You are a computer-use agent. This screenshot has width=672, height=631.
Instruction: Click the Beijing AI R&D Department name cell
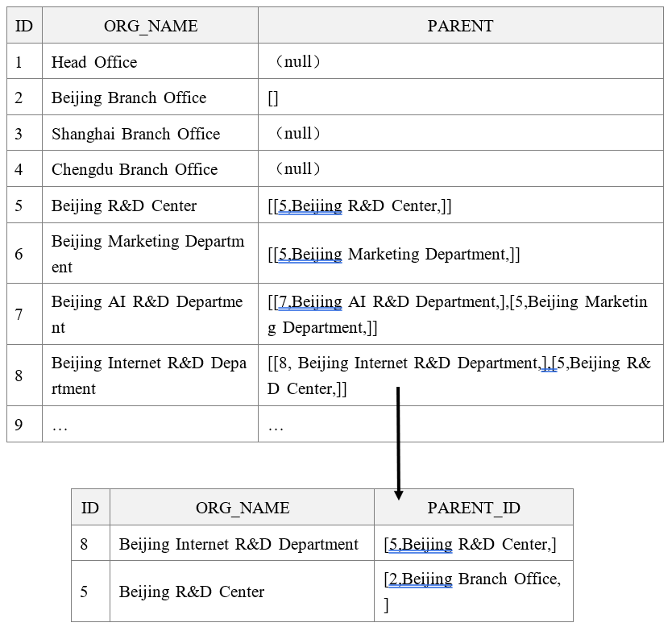coord(147,314)
